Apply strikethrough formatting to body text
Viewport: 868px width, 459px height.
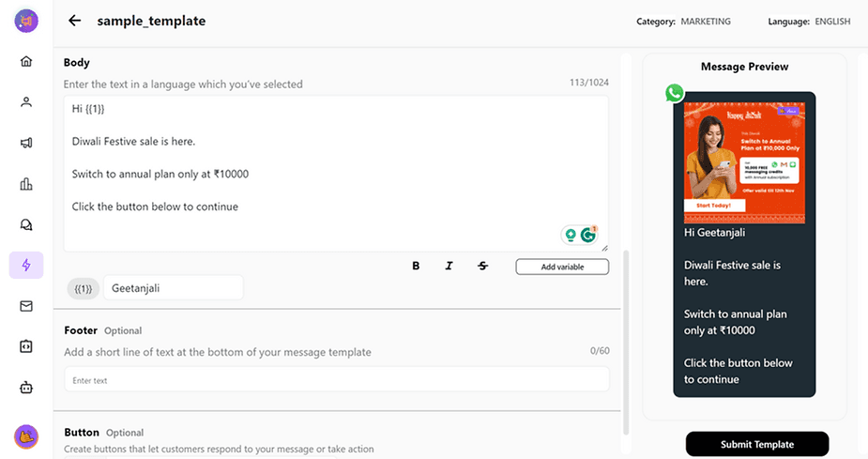pyautogui.click(x=482, y=267)
